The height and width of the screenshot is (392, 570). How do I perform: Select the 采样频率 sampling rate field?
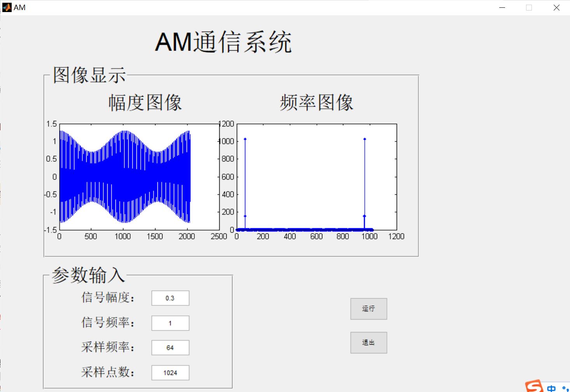pyautogui.click(x=170, y=348)
